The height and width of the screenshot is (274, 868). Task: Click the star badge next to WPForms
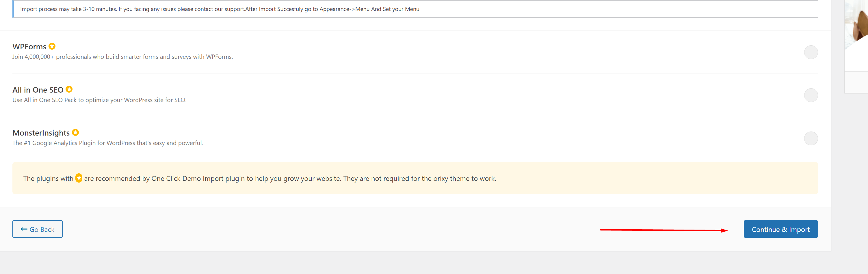click(x=52, y=46)
